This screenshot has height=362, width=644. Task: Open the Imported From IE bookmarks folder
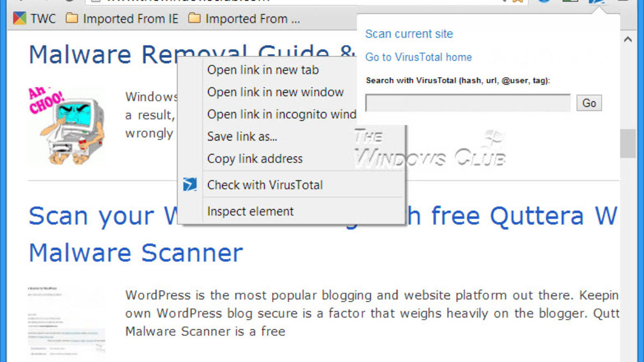click(122, 19)
